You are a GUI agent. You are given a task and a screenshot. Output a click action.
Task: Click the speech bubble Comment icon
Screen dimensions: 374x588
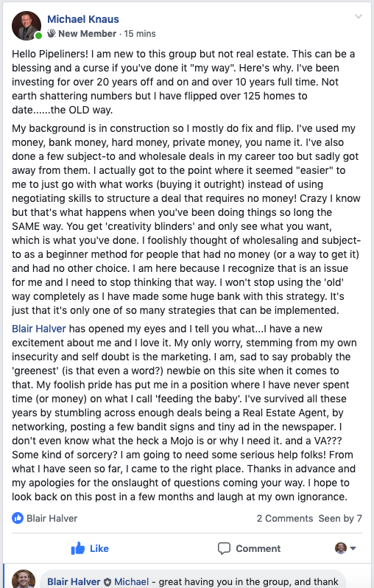pos(224,548)
